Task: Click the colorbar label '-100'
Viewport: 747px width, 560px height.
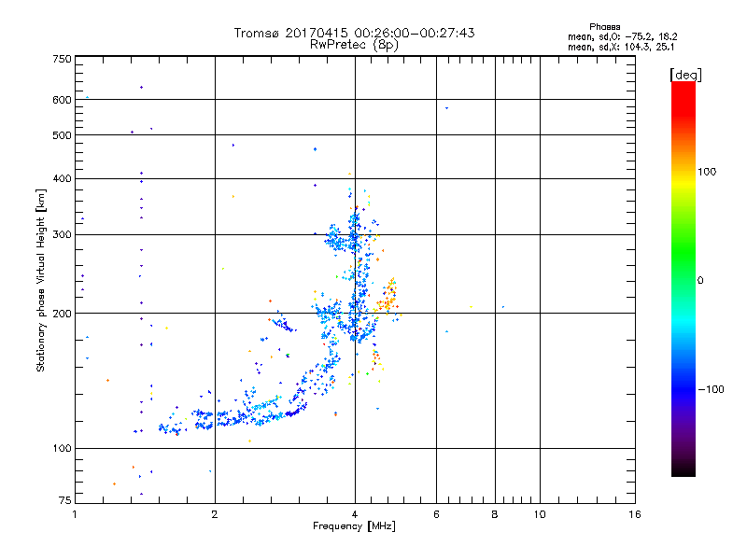Action: point(711,389)
